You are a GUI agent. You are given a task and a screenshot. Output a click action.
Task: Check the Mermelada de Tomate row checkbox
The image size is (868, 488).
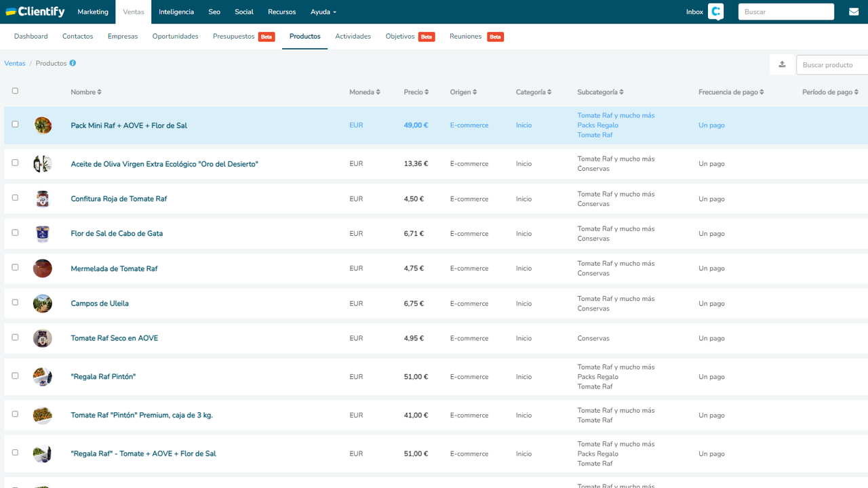pos(15,267)
